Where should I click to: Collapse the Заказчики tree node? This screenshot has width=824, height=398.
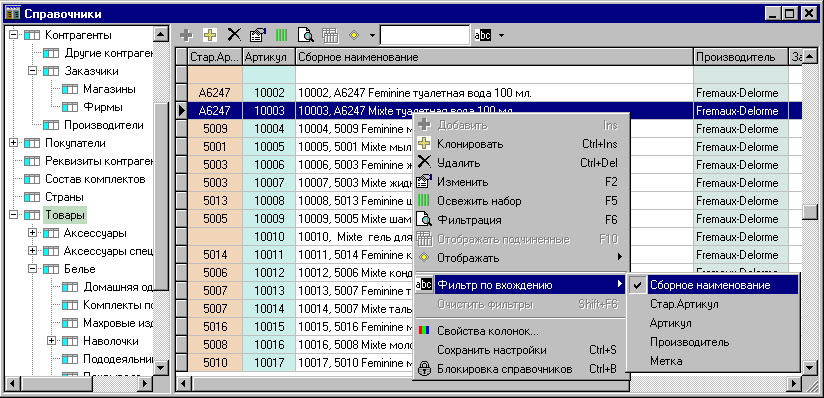pyautogui.click(x=33, y=70)
